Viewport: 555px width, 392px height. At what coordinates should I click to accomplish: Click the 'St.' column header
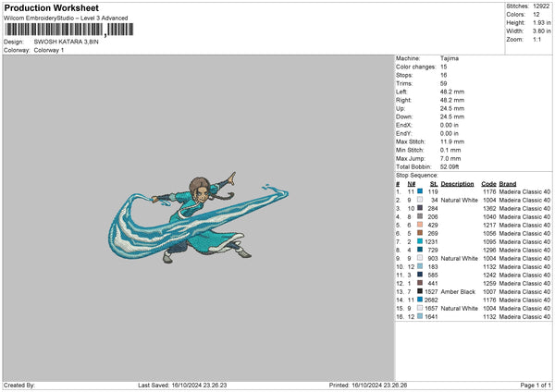[434, 184]
